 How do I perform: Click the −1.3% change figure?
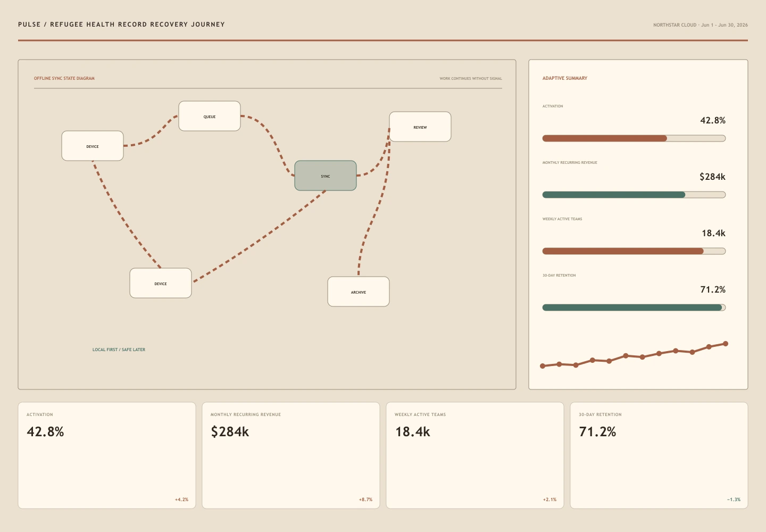tap(734, 500)
